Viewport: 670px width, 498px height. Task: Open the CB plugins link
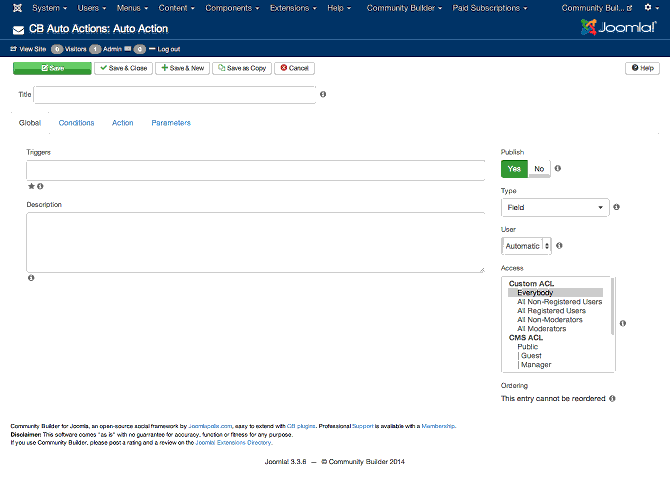pos(301,426)
